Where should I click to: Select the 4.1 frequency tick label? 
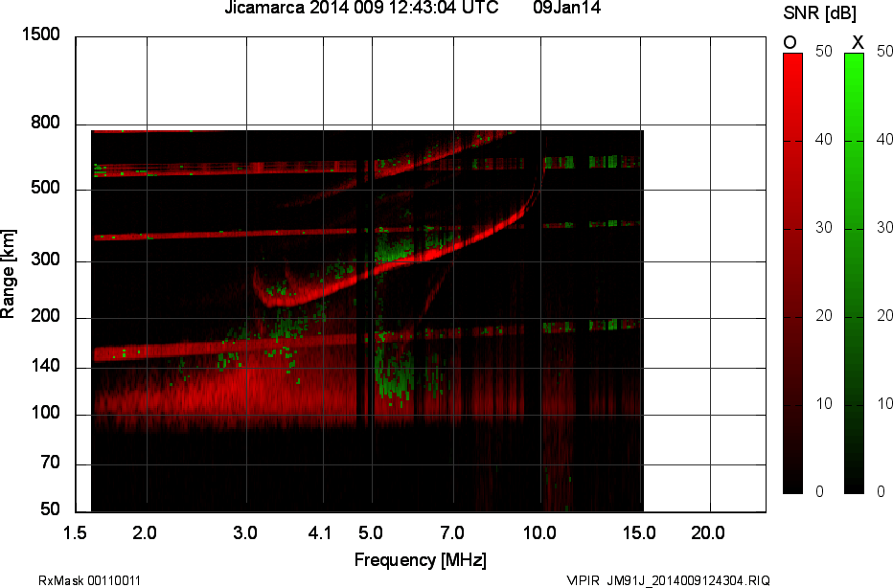click(320, 532)
